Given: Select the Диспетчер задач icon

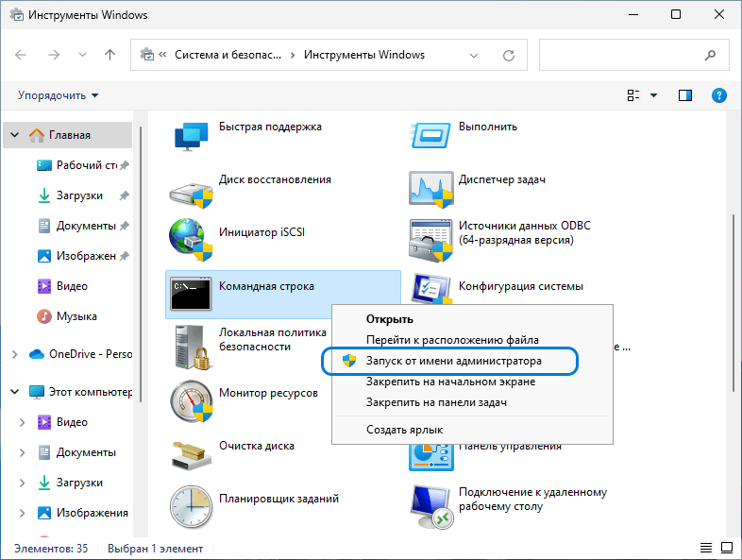Looking at the screenshot, I should pos(430,190).
